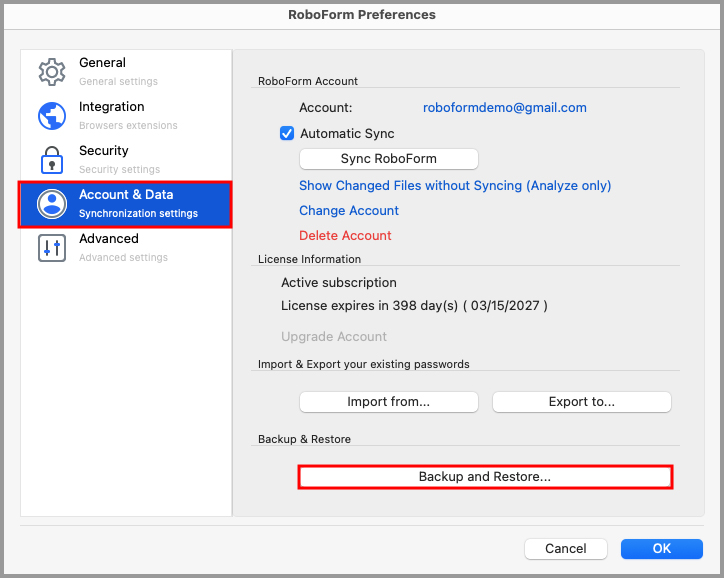Image resolution: width=724 pixels, height=578 pixels.
Task: Click Show Changed Files without Syncing link
Action: click(455, 185)
